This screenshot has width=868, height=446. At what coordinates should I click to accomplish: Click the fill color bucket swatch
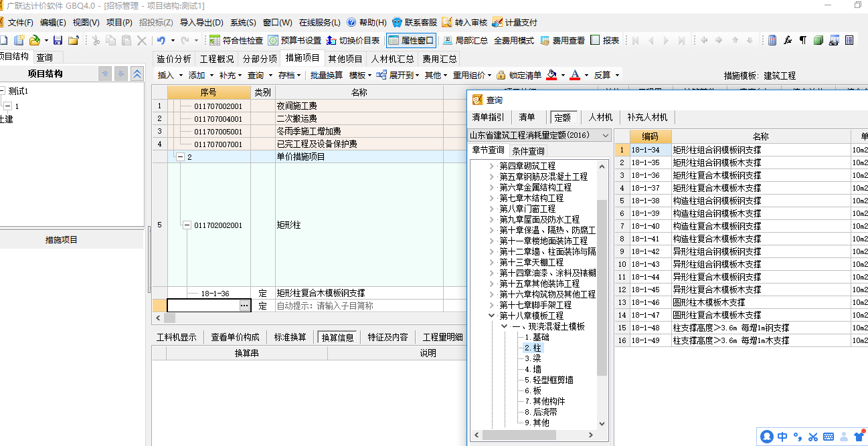pos(551,75)
